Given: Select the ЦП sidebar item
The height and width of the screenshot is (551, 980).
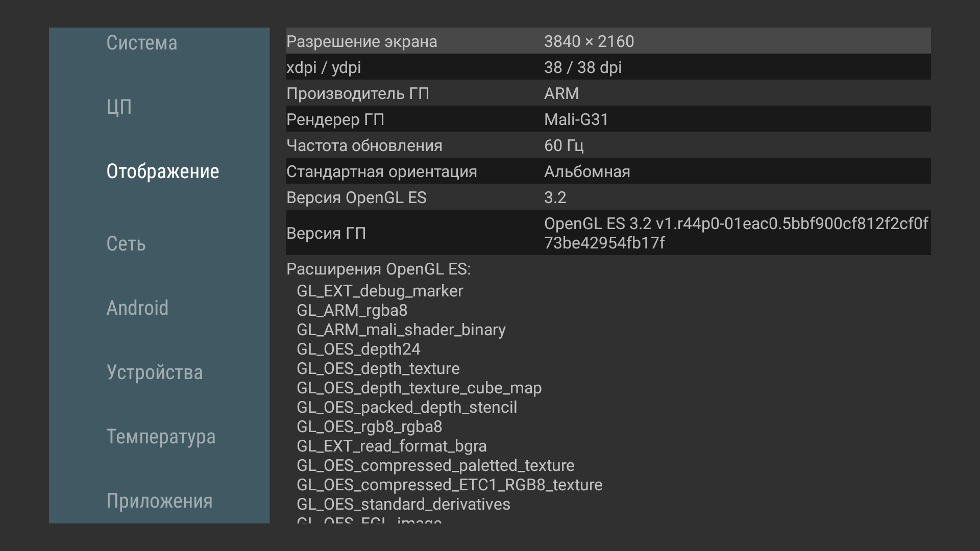Looking at the screenshot, I should point(119,107).
